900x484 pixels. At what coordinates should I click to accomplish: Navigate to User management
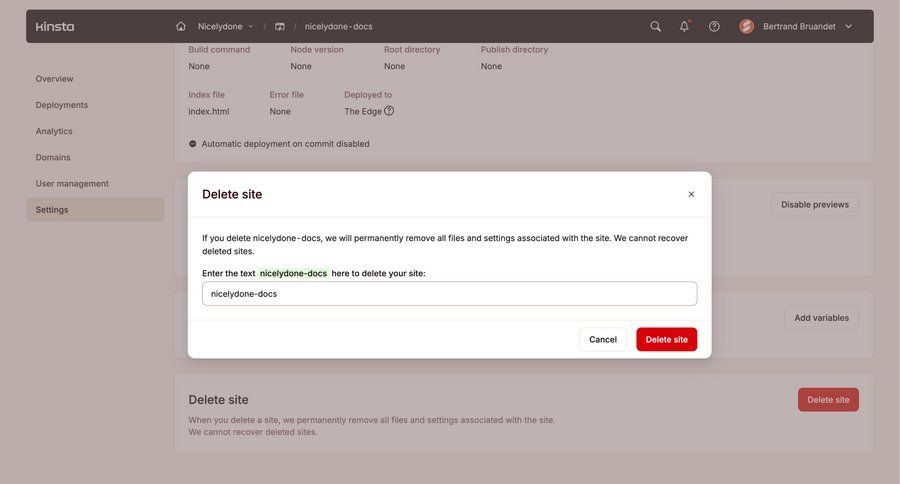[72, 183]
